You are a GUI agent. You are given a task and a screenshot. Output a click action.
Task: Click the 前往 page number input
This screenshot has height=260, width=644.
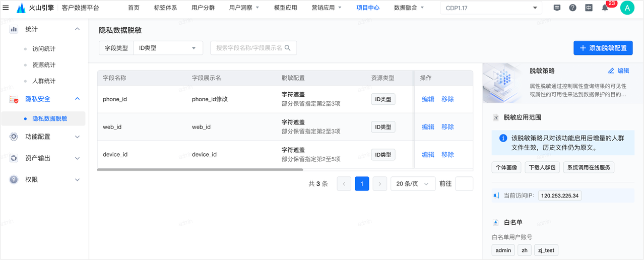click(x=464, y=184)
